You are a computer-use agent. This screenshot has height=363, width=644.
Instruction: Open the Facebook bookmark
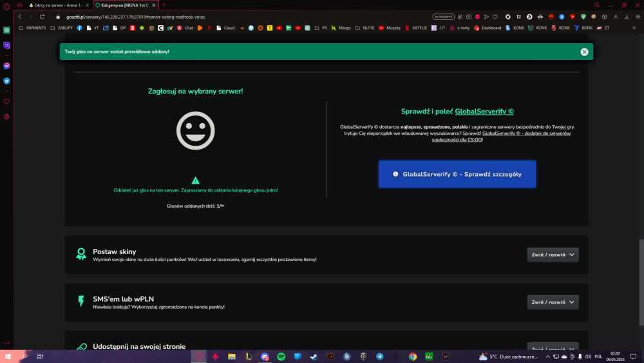[x=80, y=28]
